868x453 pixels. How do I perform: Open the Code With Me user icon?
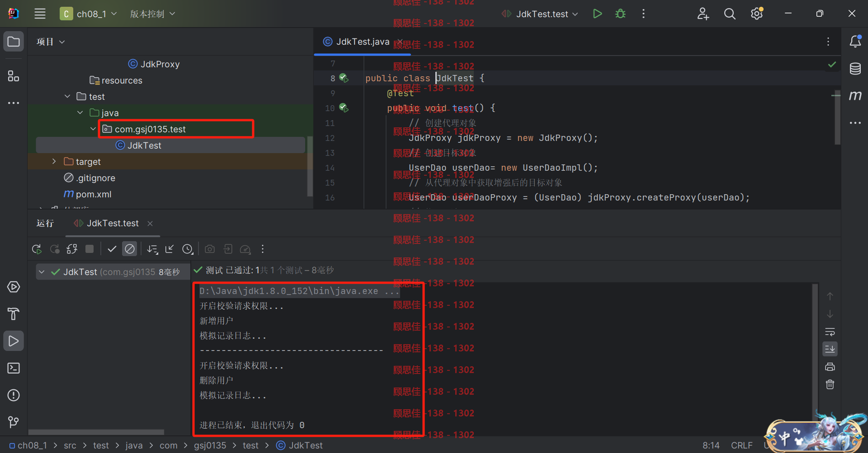tap(703, 14)
